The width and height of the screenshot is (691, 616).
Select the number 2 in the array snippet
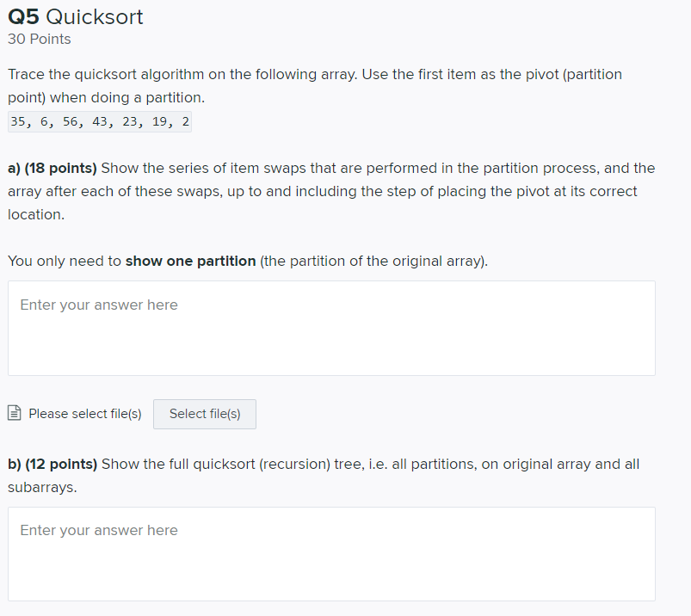[x=184, y=121]
